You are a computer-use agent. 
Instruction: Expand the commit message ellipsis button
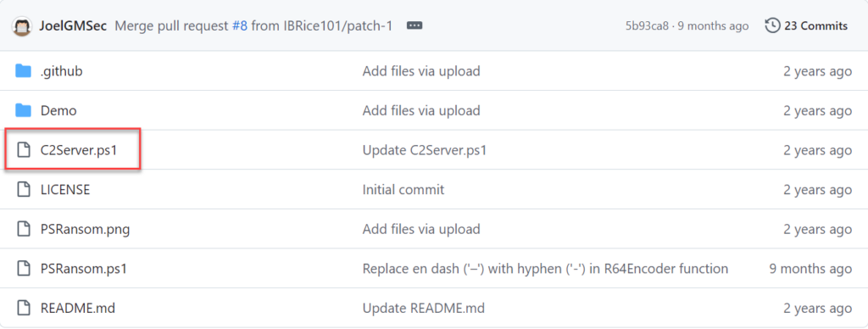click(415, 25)
